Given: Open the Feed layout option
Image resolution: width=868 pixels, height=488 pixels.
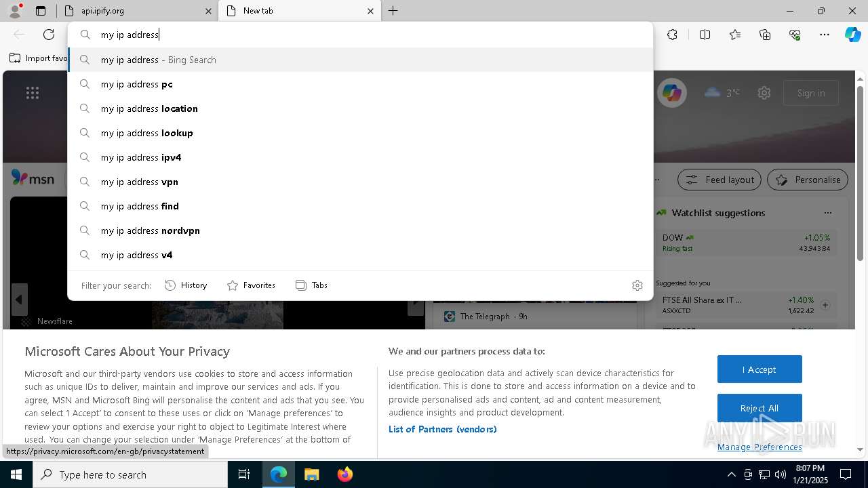Looking at the screenshot, I should 719,180.
